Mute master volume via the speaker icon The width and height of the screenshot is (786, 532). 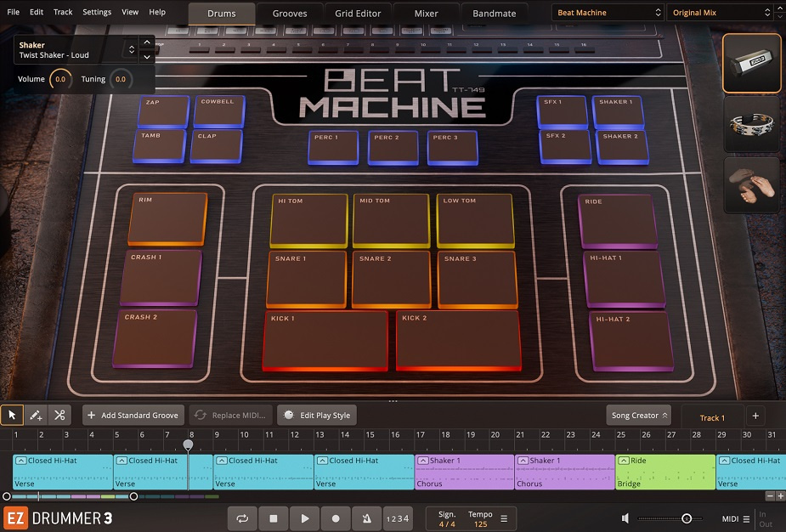point(625,518)
